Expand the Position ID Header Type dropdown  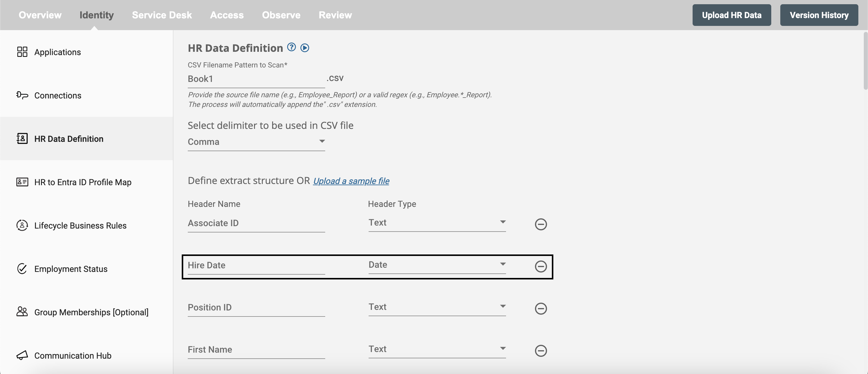point(501,306)
